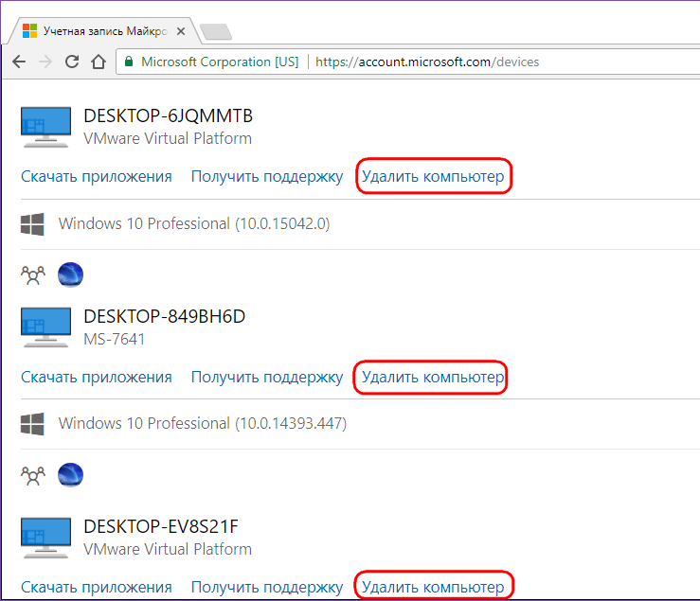Select the Учетная запись Майкрософт tab
The image size is (700, 601).
[105, 31]
